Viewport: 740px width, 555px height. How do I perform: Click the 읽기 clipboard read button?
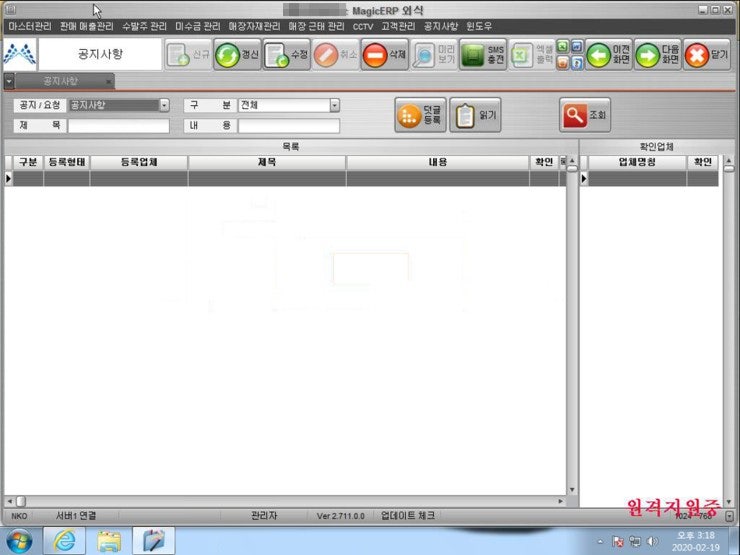tap(475, 115)
